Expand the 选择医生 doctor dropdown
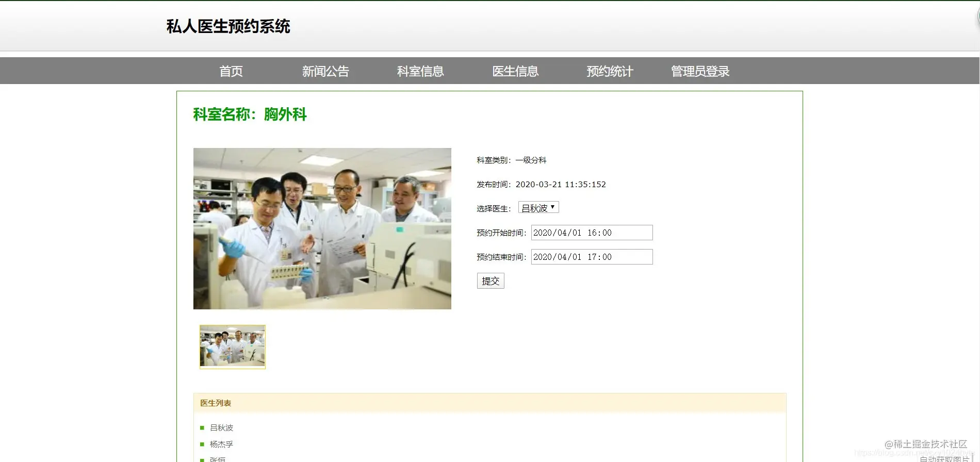This screenshot has width=980, height=462. click(x=538, y=208)
